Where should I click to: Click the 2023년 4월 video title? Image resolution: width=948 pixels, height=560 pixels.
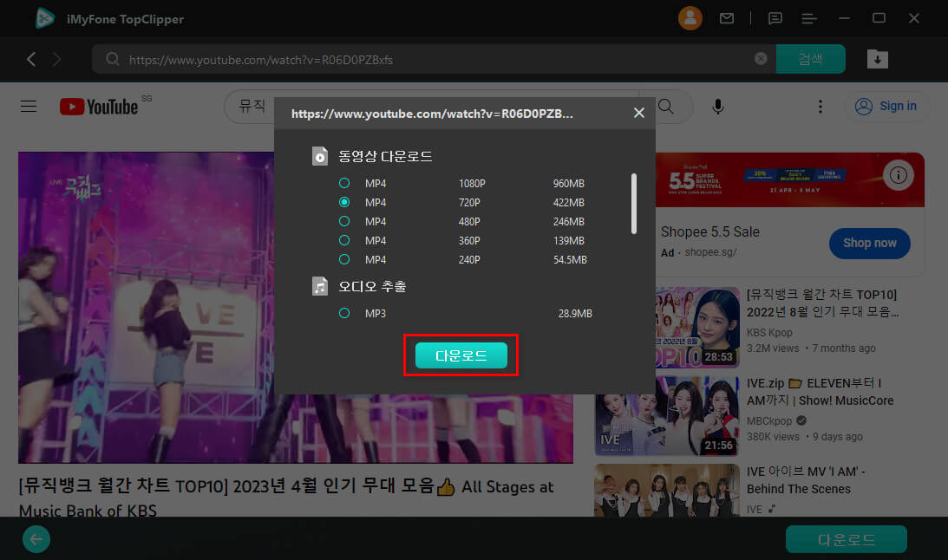(286, 498)
